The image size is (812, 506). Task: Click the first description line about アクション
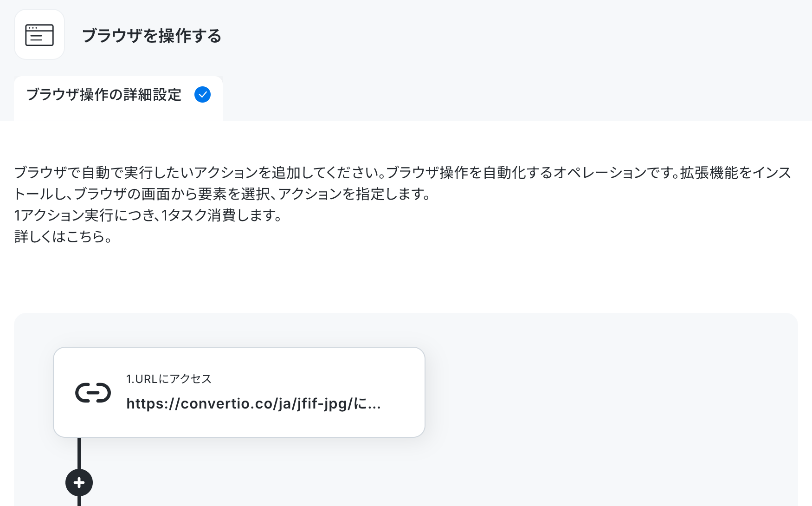403,173
